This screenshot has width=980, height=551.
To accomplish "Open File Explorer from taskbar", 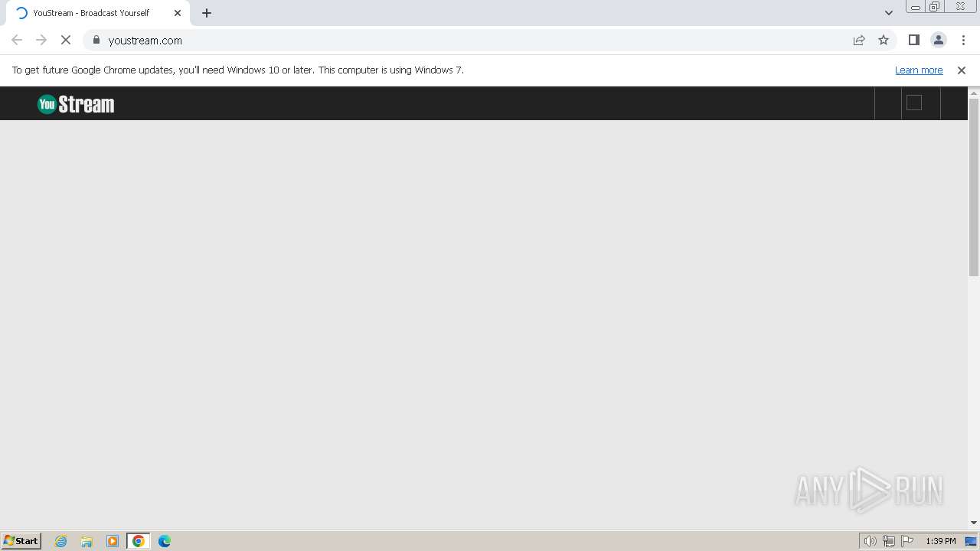I will click(87, 541).
